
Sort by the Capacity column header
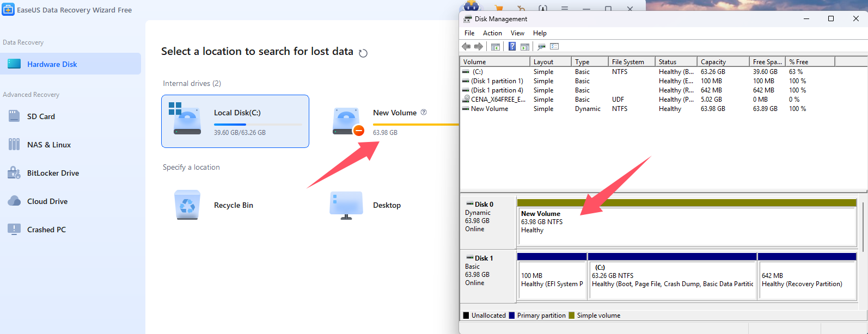[723, 61]
